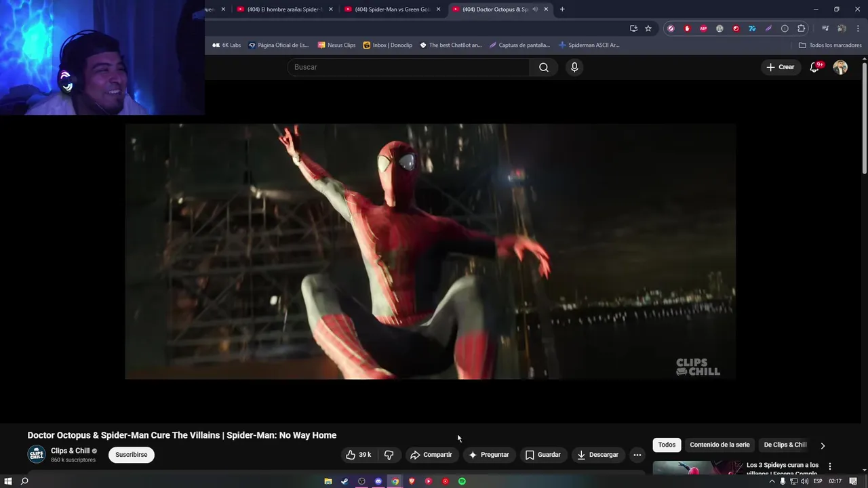Open the AdBlock red hand extension

[687, 28]
